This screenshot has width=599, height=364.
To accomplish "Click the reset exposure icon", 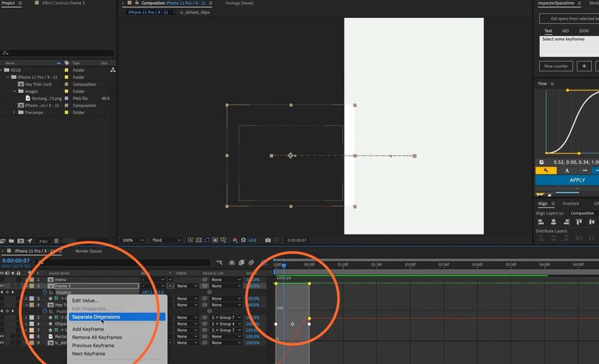I will point(243,240).
